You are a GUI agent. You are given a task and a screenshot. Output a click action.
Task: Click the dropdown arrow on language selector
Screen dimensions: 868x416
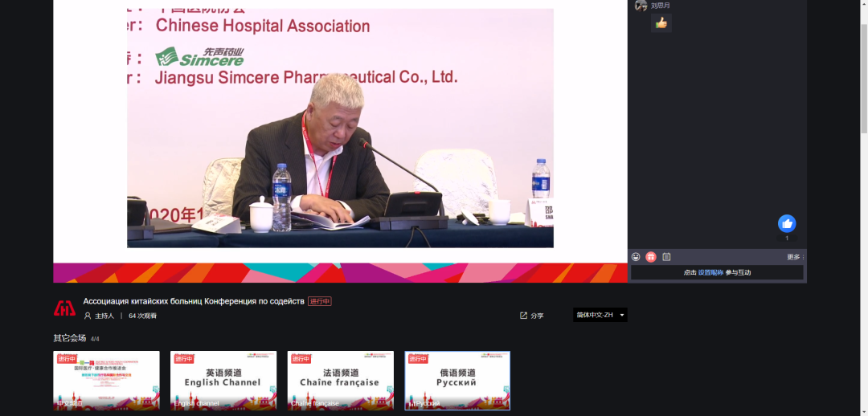(621, 315)
